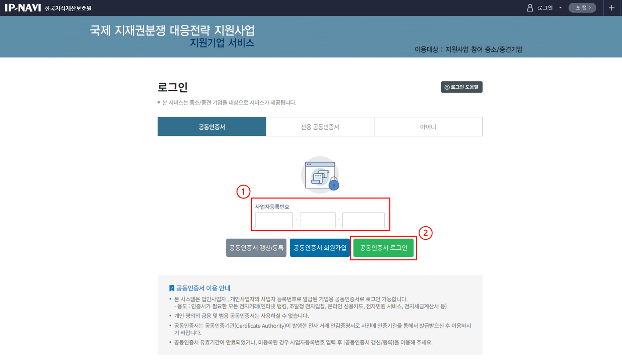Viewport: 622px width, 364px height.
Task: Switch to the 아이디 tab
Action: click(x=428, y=127)
